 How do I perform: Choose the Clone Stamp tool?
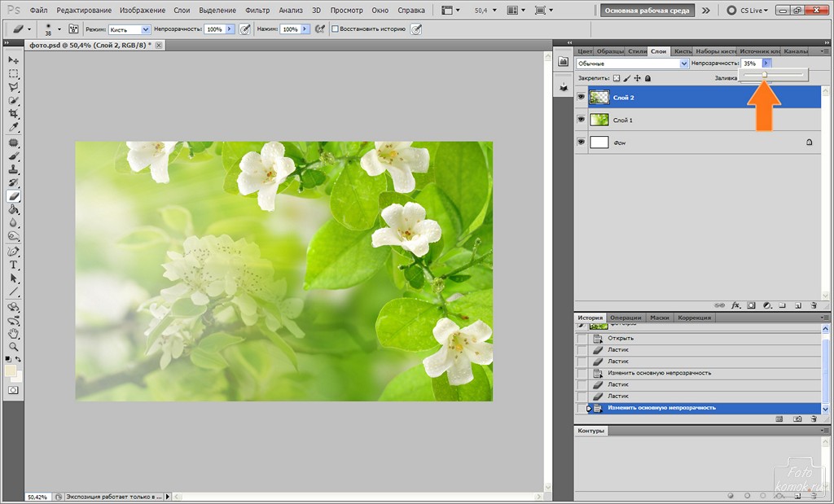tap(14, 169)
